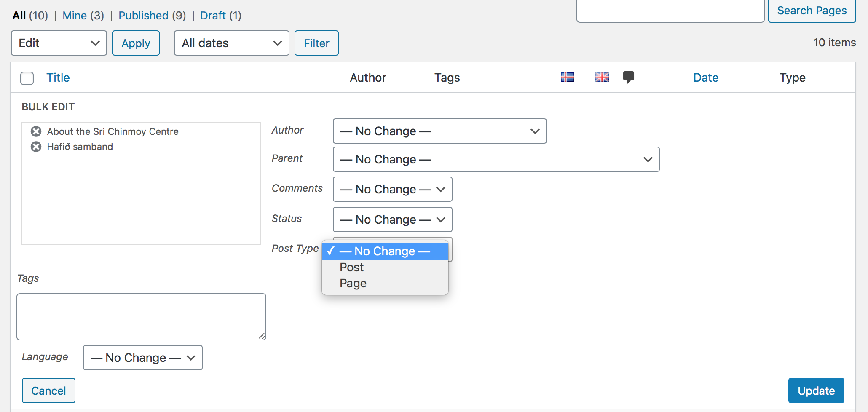Open the All dates filter dropdown

click(x=232, y=43)
